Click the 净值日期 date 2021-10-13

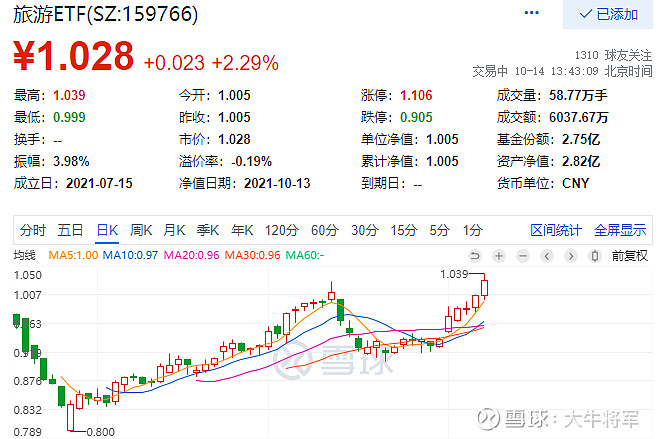[277, 183]
